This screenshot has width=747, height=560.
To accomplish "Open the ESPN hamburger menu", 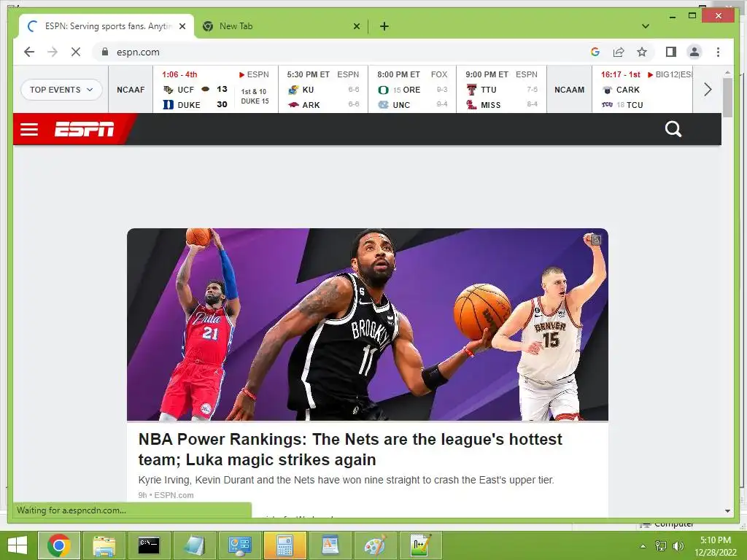I will (29, 129).
